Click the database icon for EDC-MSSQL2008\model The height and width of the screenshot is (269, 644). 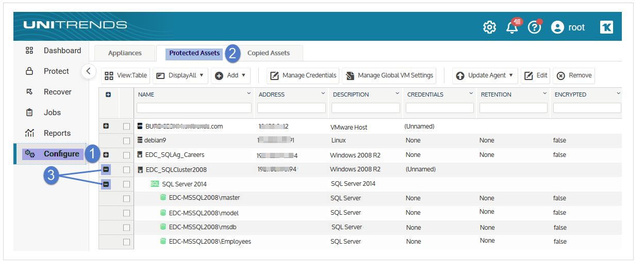[x=163, y=212]
